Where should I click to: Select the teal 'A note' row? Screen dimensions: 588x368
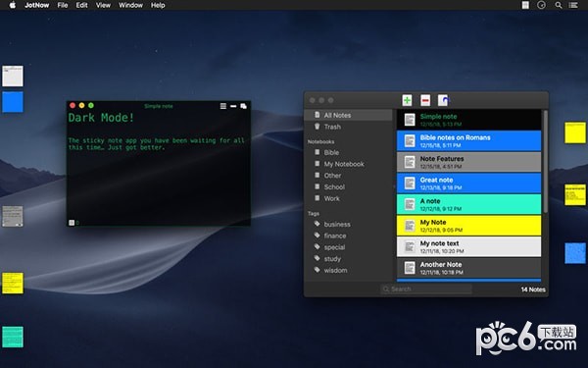(x=468, y=204)
